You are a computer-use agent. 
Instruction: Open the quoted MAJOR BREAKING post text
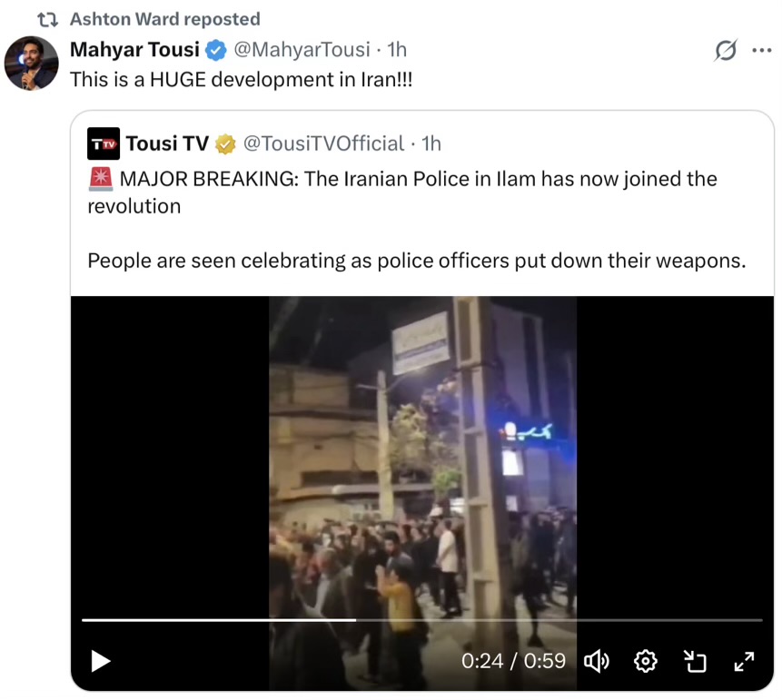click(402, 192)
